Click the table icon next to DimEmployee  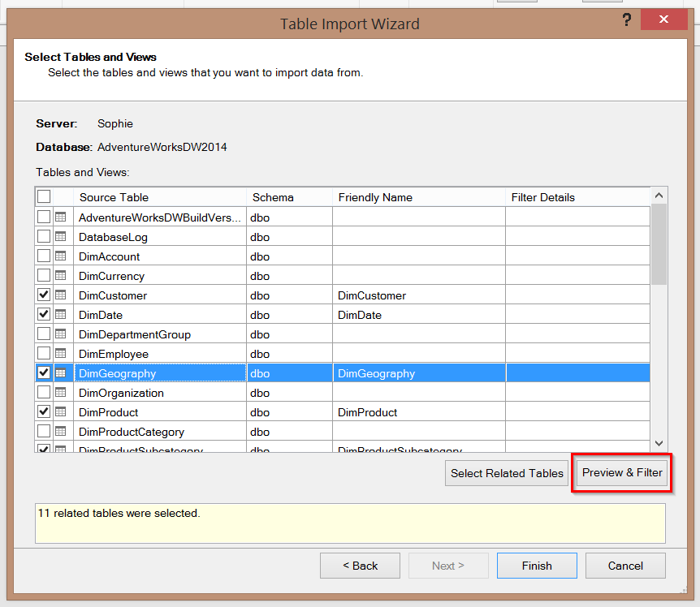pos(61,354)
